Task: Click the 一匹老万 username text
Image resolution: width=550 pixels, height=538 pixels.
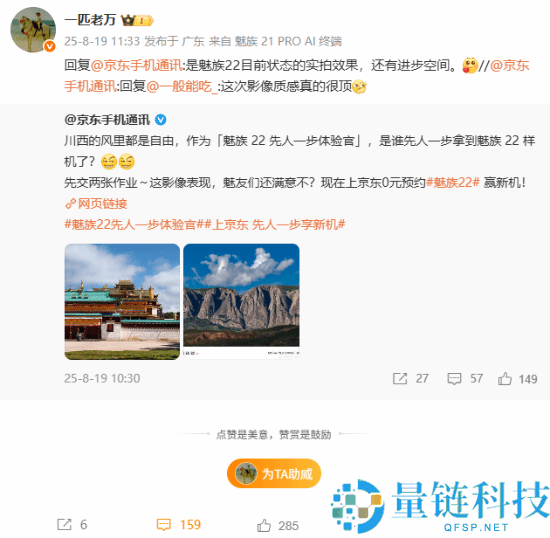Action: tap(90, 20)
